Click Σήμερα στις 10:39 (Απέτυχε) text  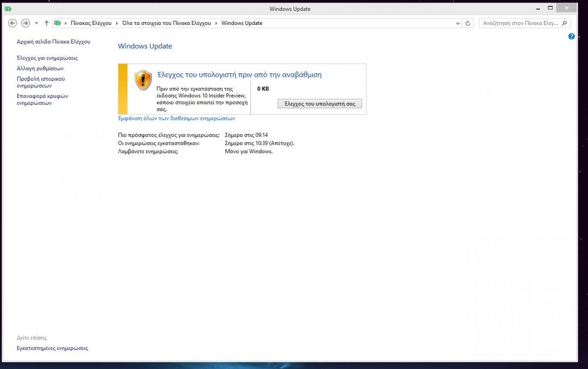coord(260,143)
